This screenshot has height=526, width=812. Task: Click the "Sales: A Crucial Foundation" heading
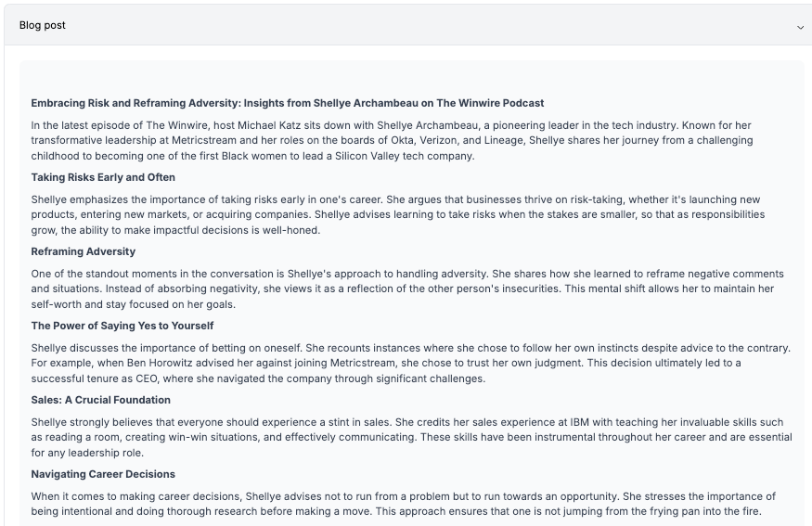pos(100,400)
